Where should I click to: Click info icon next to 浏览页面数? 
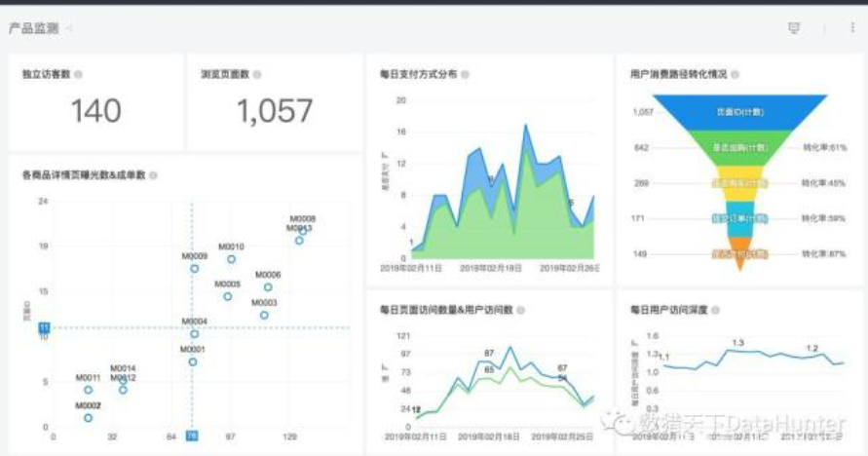click(x=257, y=74)
